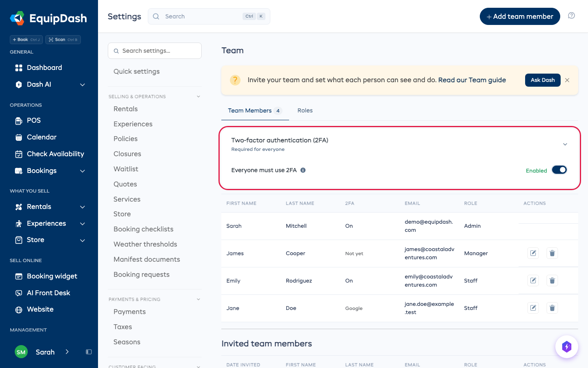Switch to the Roles tab
Viewport: 588px width, 368px height.
point(305,110)
